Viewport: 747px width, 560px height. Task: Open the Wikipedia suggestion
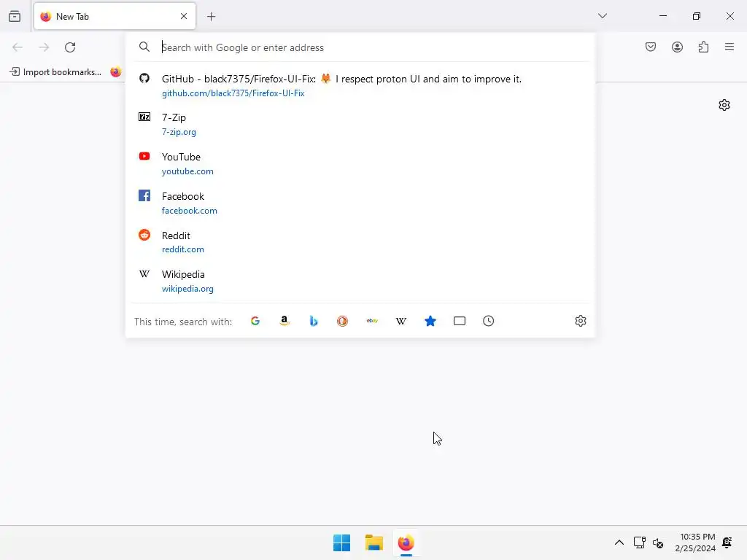[360, 281]
